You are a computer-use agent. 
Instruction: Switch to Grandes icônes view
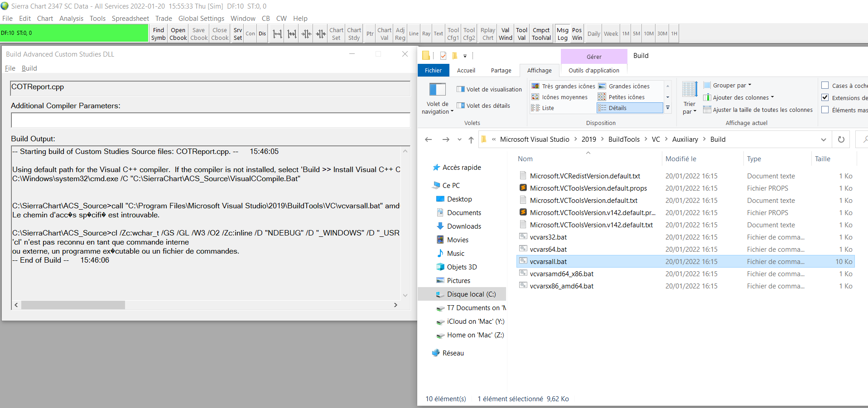point(624,86)
